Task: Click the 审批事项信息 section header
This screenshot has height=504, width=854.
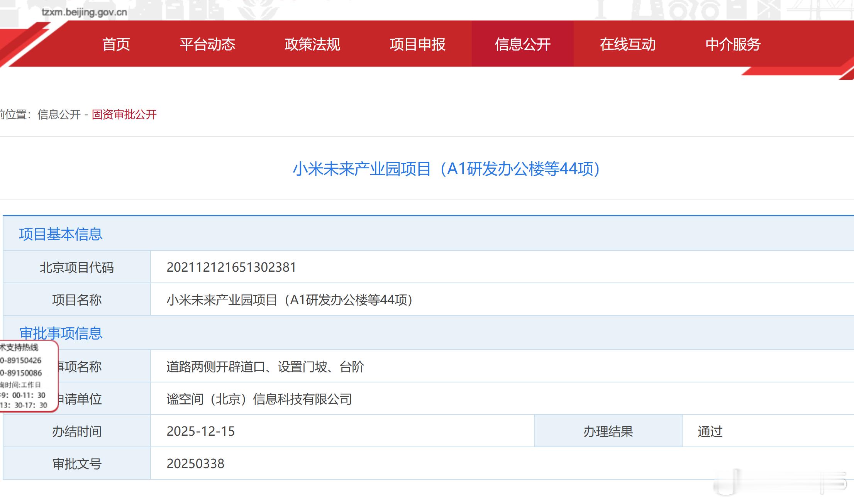Action: tap(61, 333)
